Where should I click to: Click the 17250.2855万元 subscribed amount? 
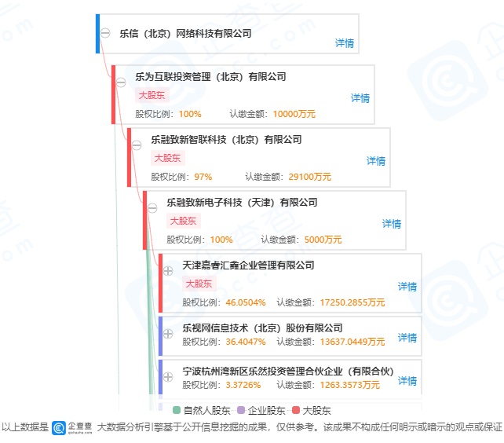[352, 302]
